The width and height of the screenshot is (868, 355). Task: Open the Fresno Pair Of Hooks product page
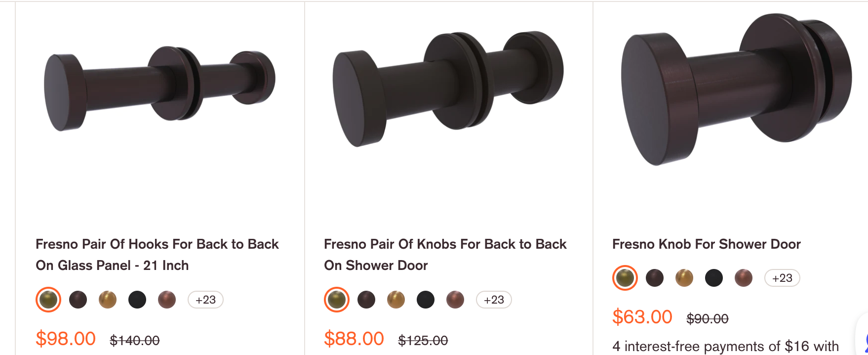pos(157,255)
